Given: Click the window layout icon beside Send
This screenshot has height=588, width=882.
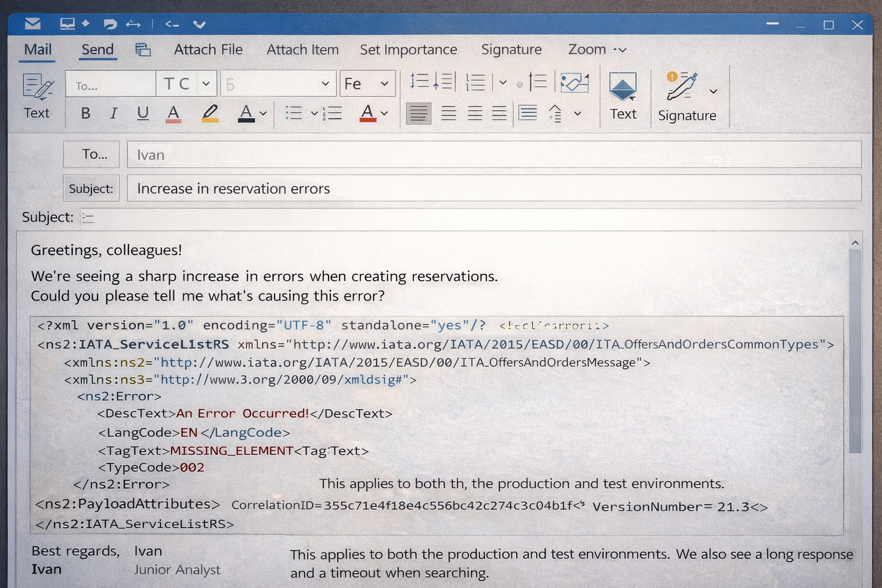Looking at the screenshot, I should (143, 50).
